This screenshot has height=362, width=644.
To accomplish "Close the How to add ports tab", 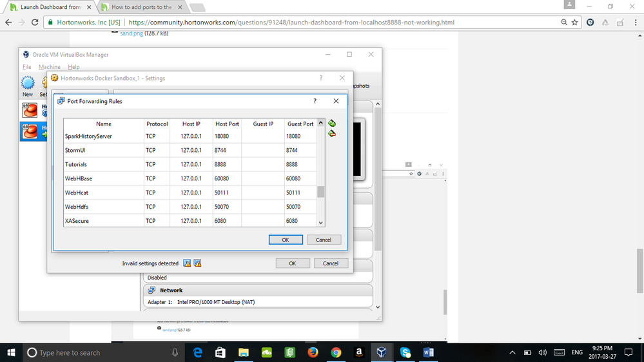I will pos(180,7).
